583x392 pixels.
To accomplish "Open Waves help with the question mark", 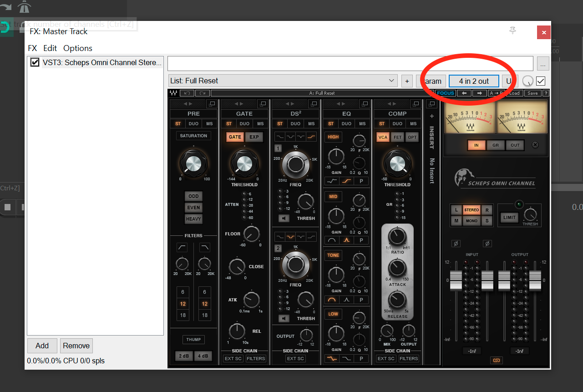I will point(546,93).
